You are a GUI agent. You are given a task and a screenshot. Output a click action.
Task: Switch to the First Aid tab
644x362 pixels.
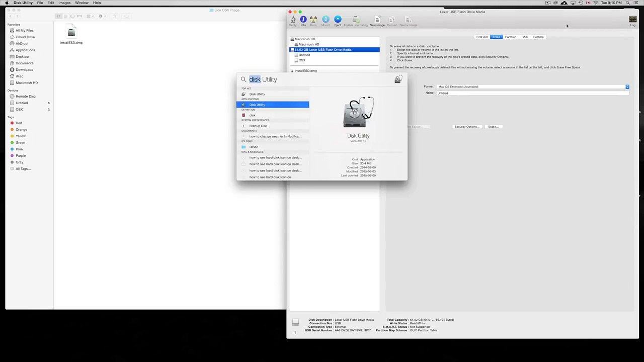[481, 37]
